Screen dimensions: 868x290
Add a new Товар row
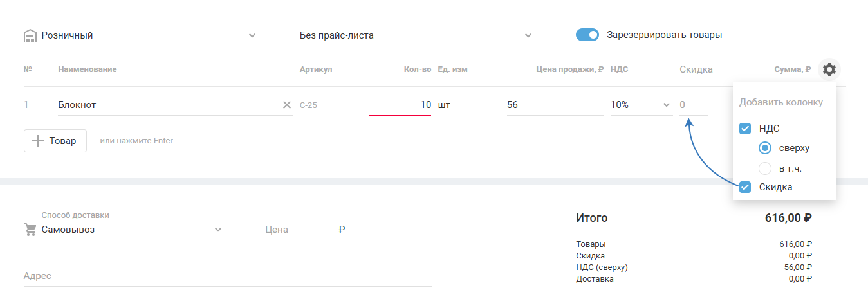(55, 141)
